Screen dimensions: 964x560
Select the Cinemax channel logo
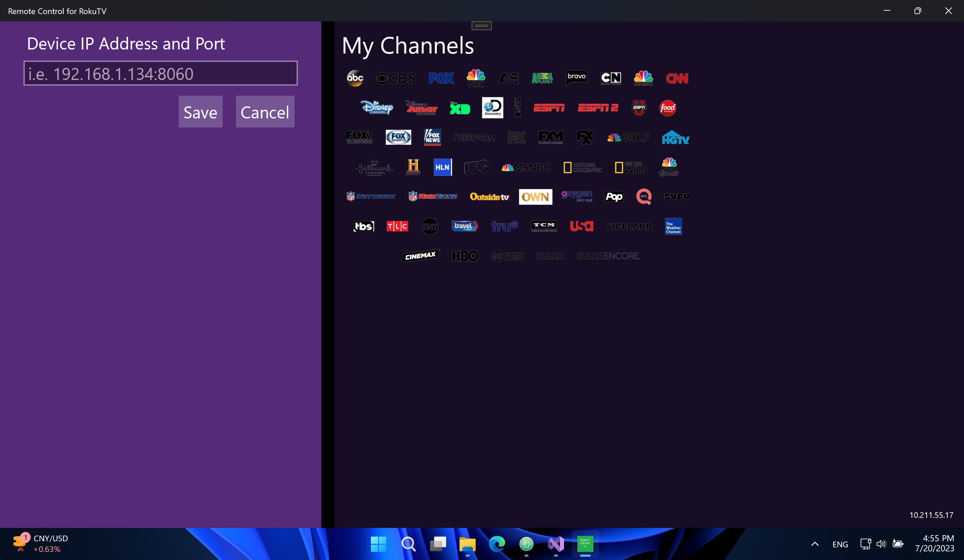pyautogui.click(x=420, y=256)
